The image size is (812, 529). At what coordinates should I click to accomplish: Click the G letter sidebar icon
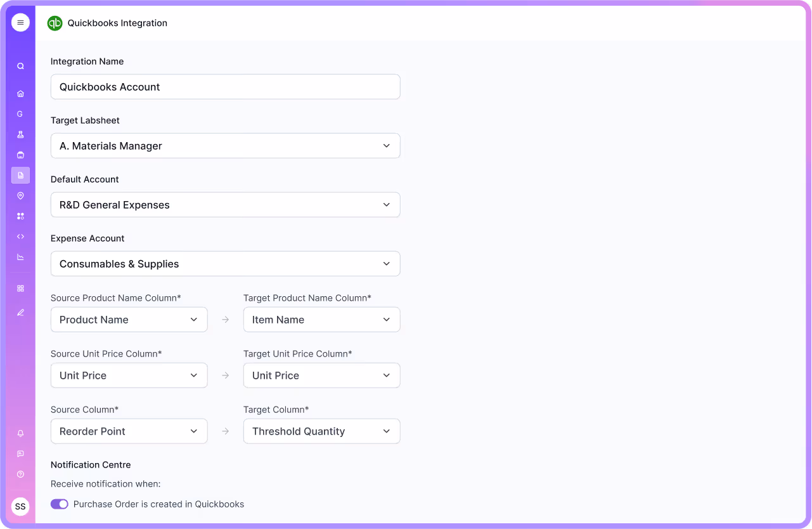[x=20, y=114]
